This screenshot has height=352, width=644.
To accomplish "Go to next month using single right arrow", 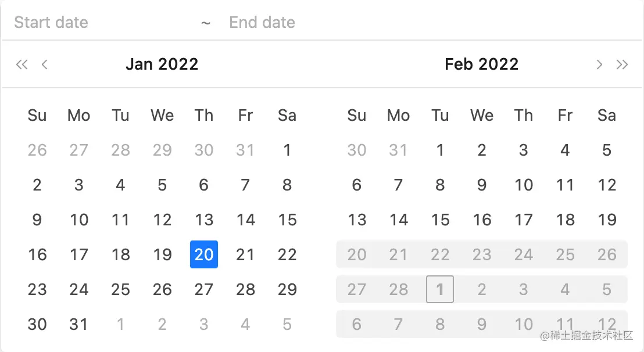I will coord(599,64).
